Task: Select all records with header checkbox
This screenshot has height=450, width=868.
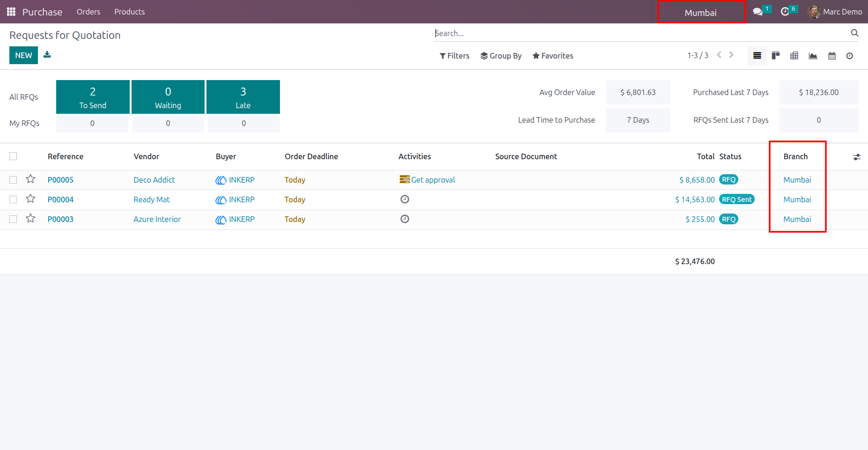Action: coord(13,156)
